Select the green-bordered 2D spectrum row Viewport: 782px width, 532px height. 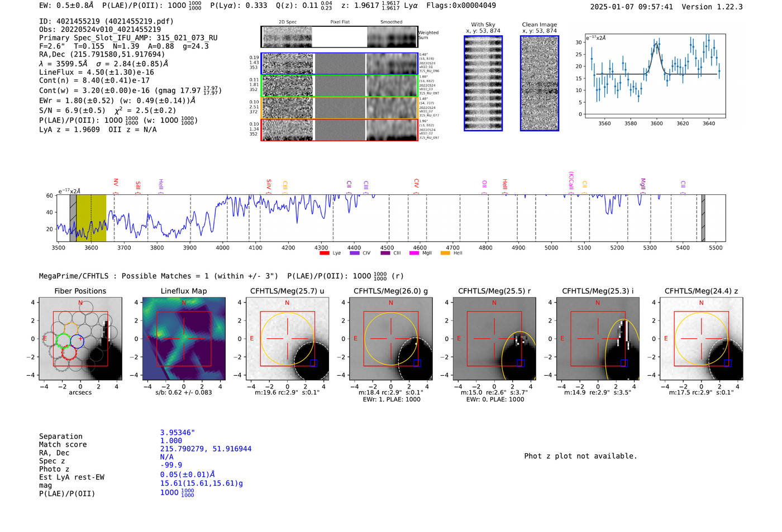pyautogui.click(x=340, y=86)
